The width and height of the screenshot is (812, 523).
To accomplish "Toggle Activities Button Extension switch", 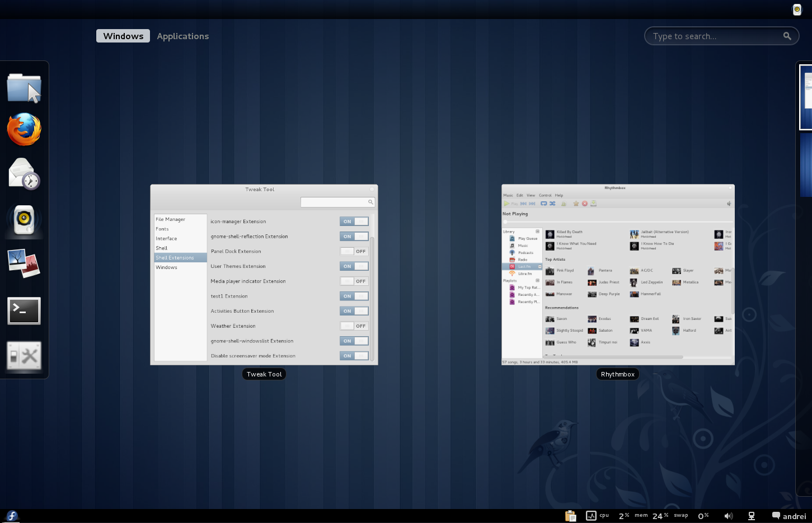I will pos(354,311).
